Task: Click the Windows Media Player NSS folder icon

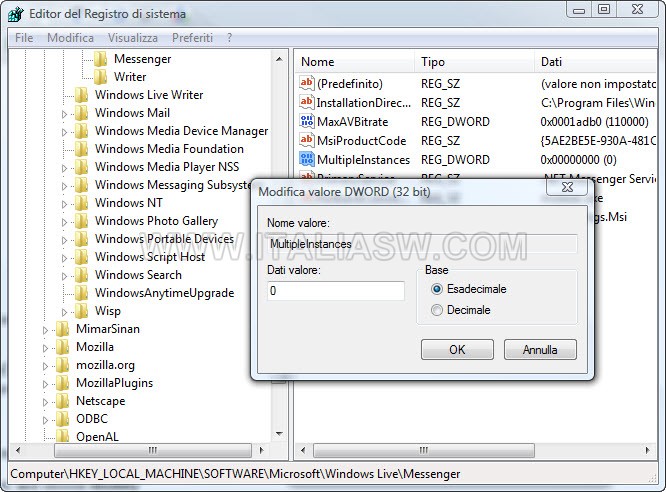Action: [81, 167]
